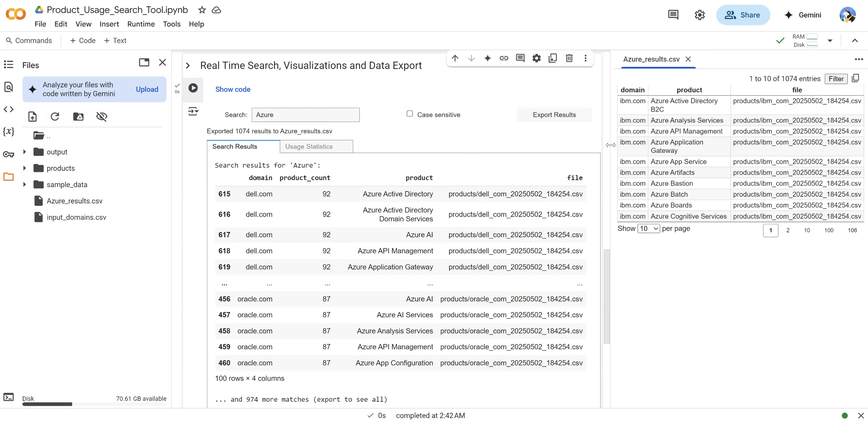Click the cell output options icon
Screen dimensions: 868x421
193,111
